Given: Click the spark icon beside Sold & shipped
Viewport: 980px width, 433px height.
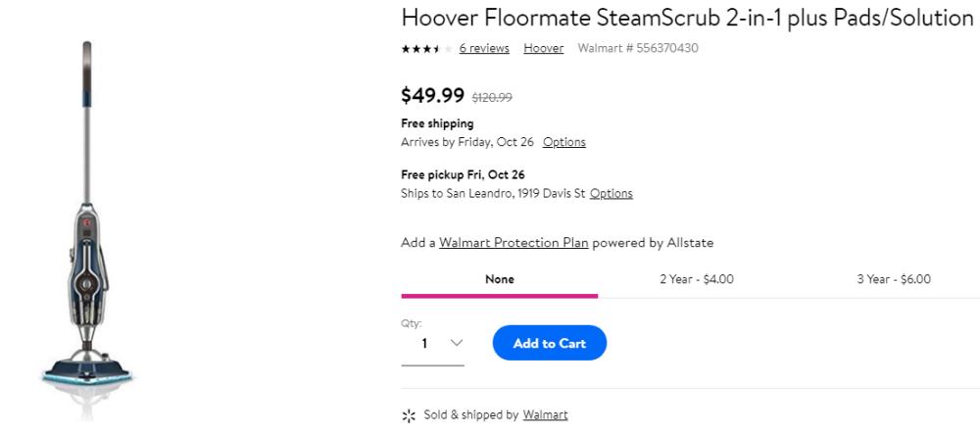Looking at the screenshot, I should [409, 415].
